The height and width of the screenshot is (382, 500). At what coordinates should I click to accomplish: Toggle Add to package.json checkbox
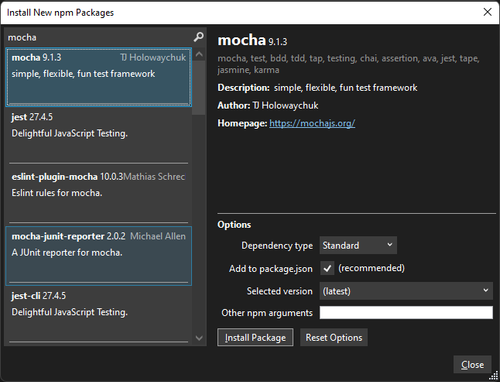point(327,268)
